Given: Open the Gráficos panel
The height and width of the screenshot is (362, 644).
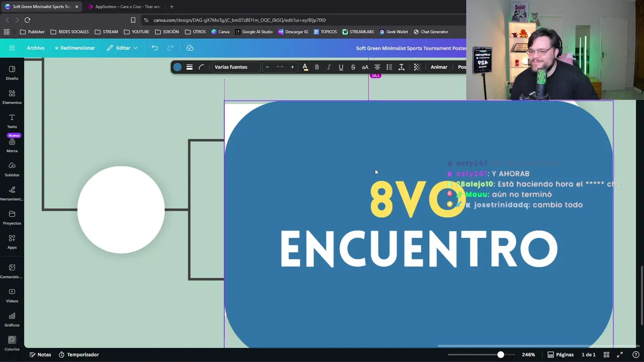Looking at the screenshot, I should [x=12, y=320].
